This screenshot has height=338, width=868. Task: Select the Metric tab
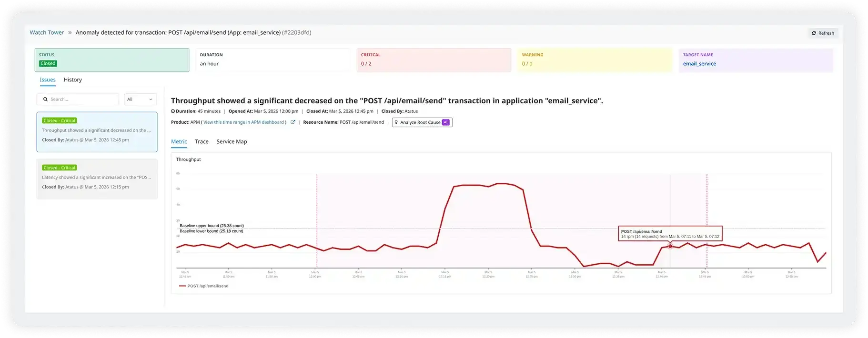179,142
